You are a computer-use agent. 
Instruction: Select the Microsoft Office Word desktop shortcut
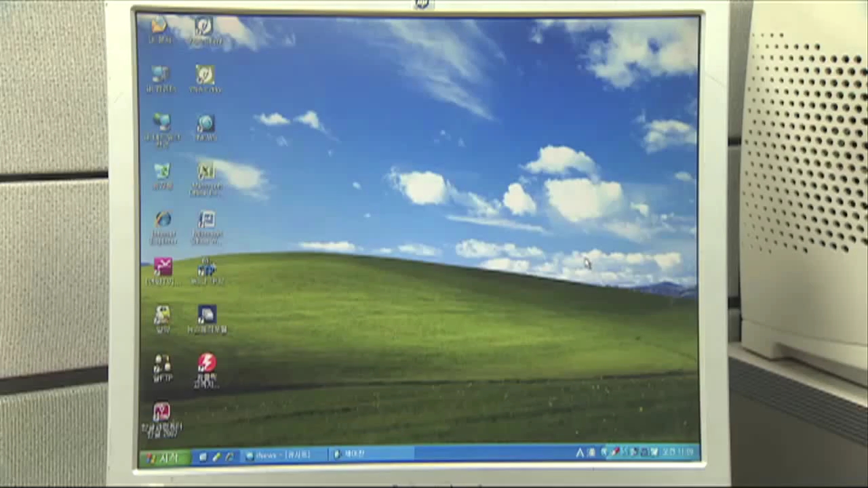pos(207,220)
